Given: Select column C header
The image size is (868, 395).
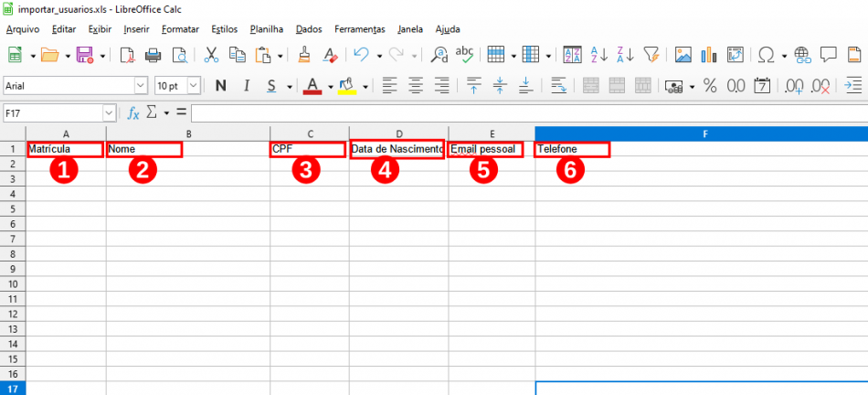Looking at the screenshot, I should tap(310, 133).
